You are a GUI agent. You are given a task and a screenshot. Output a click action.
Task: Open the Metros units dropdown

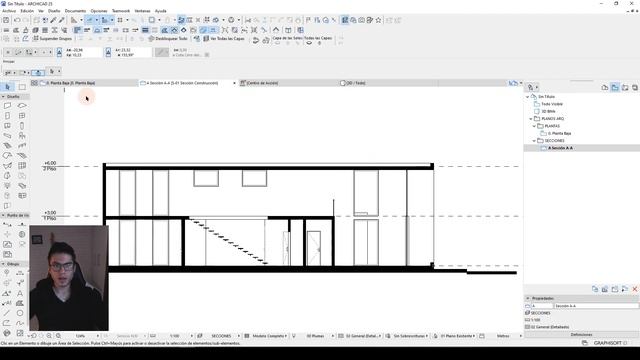click(521, 336)
